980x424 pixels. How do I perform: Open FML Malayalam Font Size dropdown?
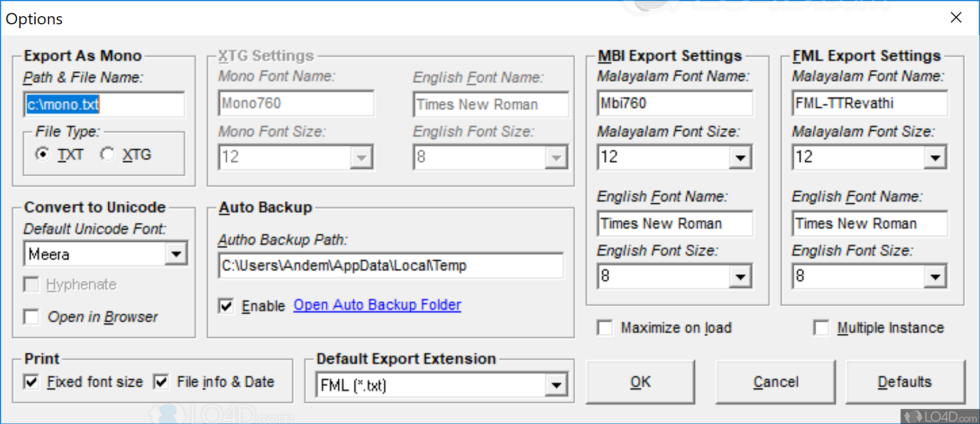coord(935,157)
